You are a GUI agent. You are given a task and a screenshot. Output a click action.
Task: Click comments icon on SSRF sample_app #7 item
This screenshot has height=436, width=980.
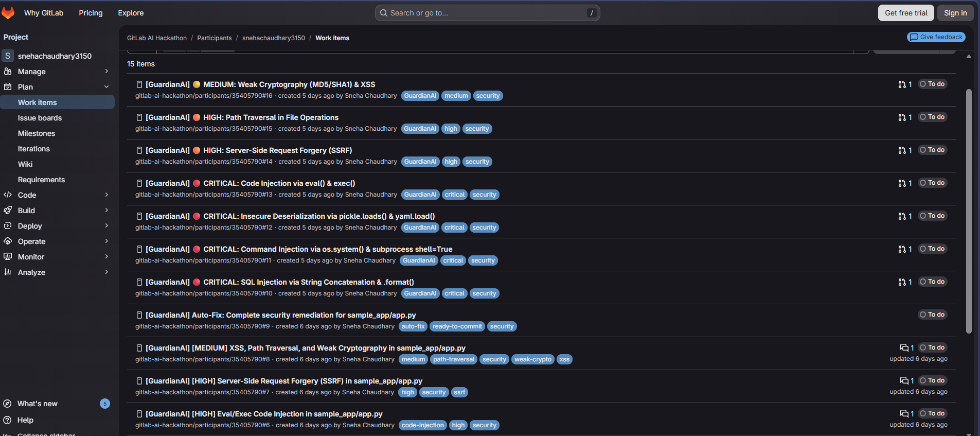[904, 381]
